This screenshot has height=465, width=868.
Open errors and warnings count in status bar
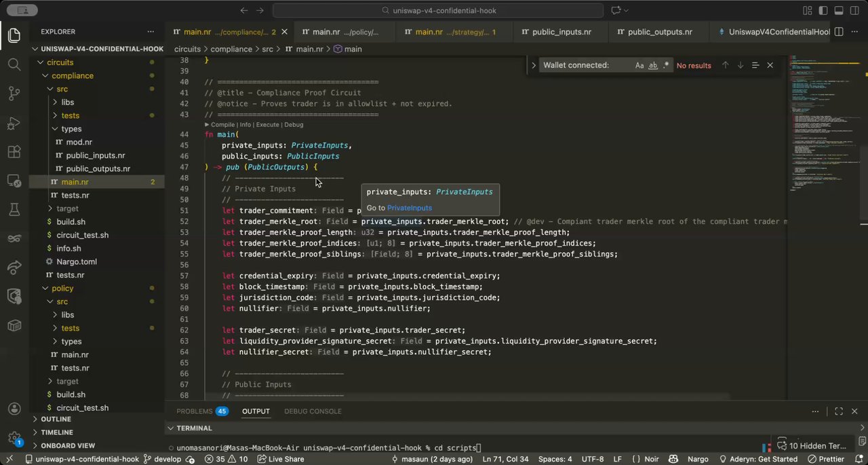[x=226, y=459]
